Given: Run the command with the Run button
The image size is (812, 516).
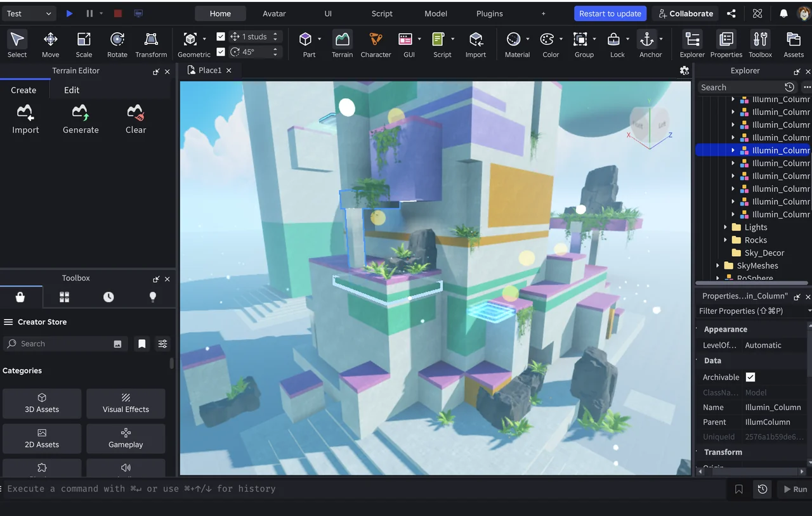Looking at the screenshot, I should 794,489.
